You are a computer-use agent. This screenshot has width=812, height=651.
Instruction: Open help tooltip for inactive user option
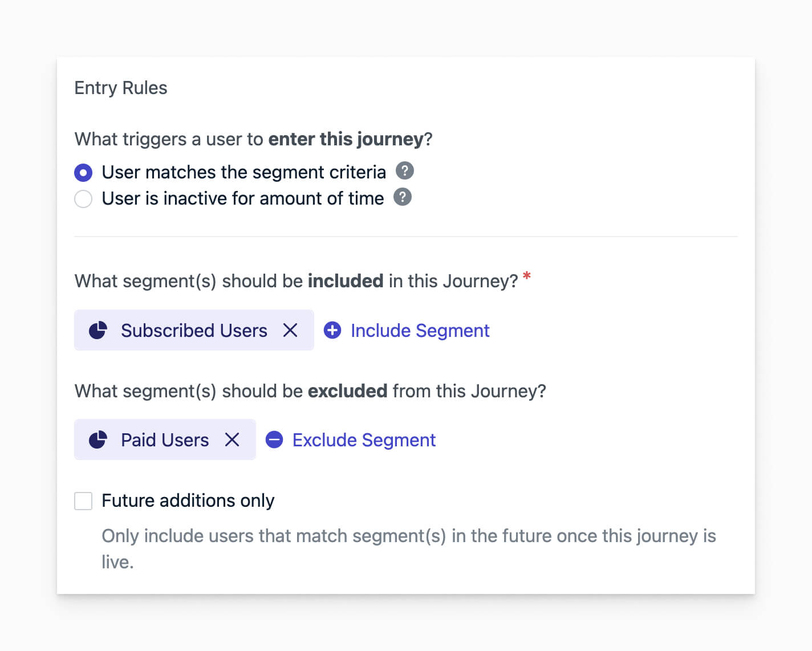point(403,197)
